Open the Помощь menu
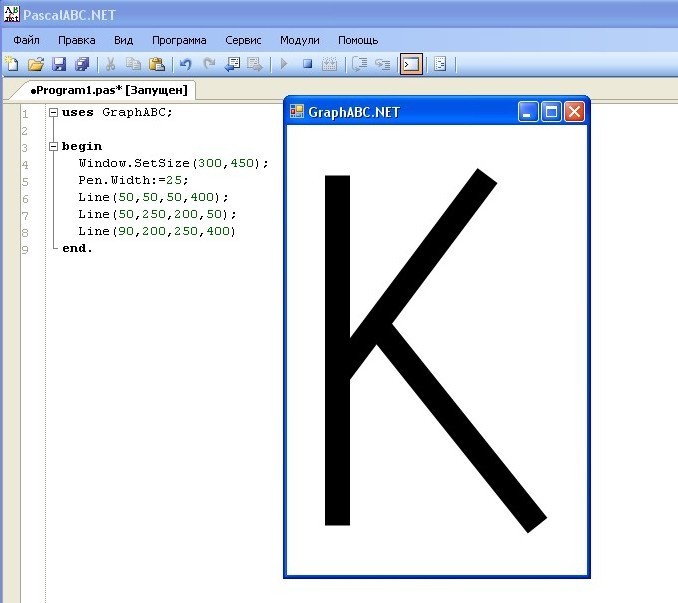The width and height of the screenshot is (678, 603). coord(358,40)
